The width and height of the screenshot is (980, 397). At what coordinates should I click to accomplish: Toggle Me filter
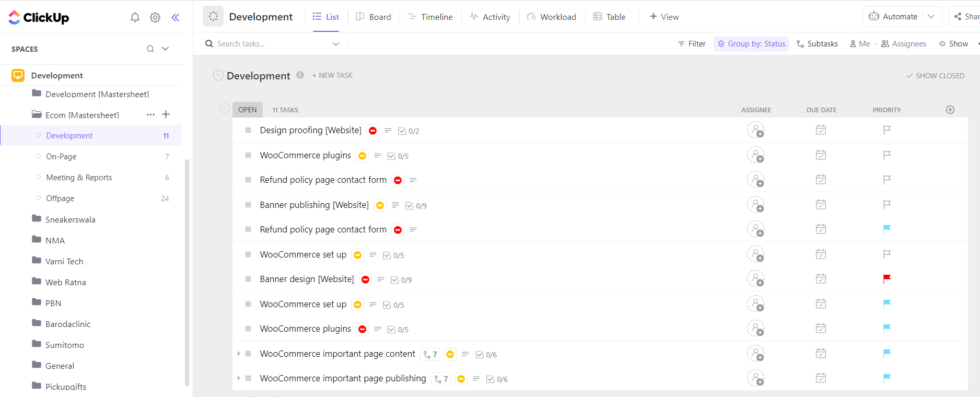[x=860, y=44]
